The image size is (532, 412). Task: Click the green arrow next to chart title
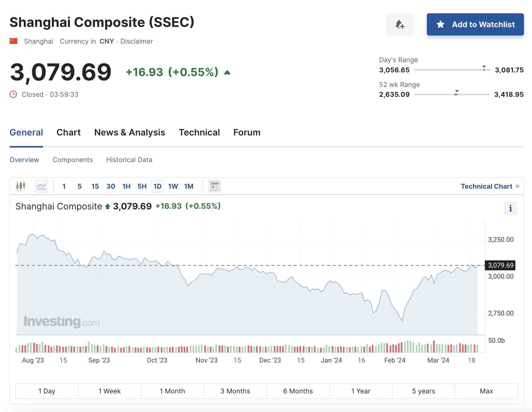(x=108, y=206)
